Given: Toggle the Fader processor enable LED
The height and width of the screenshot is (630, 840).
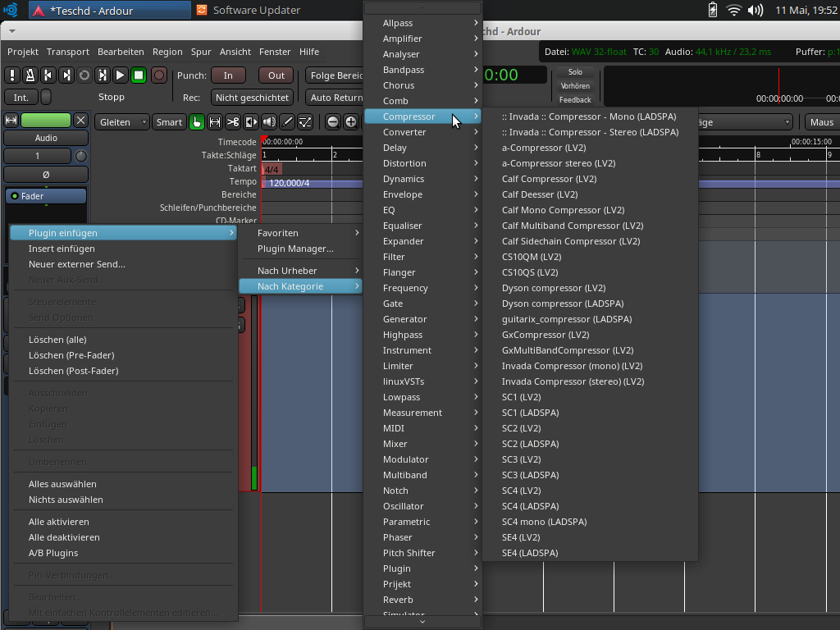Looking at the screenshot, I should click(x=15, y=196).
